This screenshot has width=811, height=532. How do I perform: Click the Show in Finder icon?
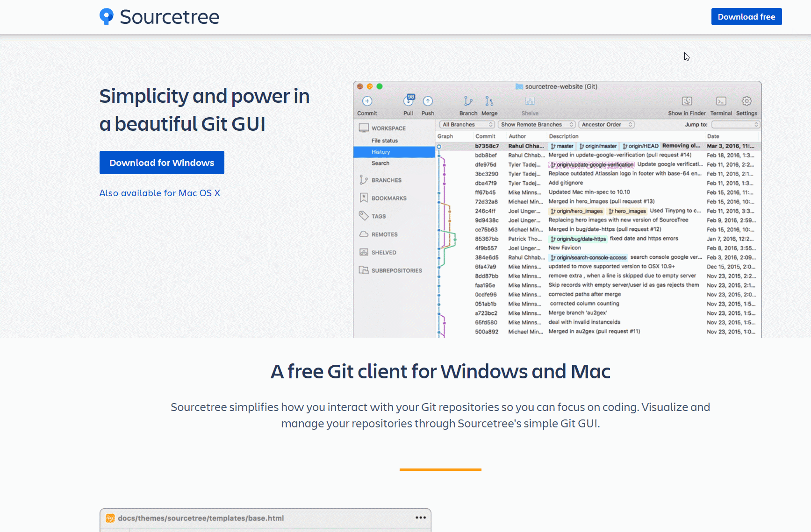(687, 101)
